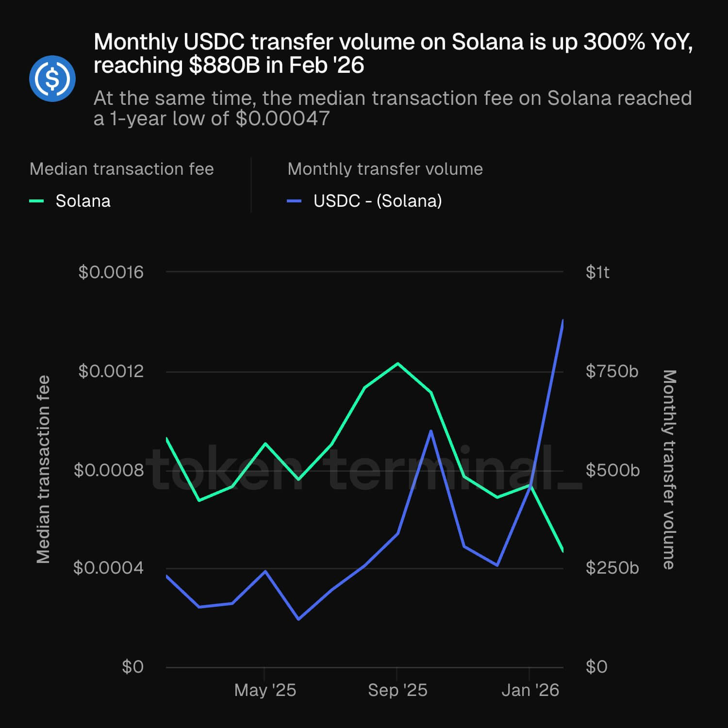Click the chart headline about USDC volume
Viewport: 728px width, 728px height.
coord(393,53)
